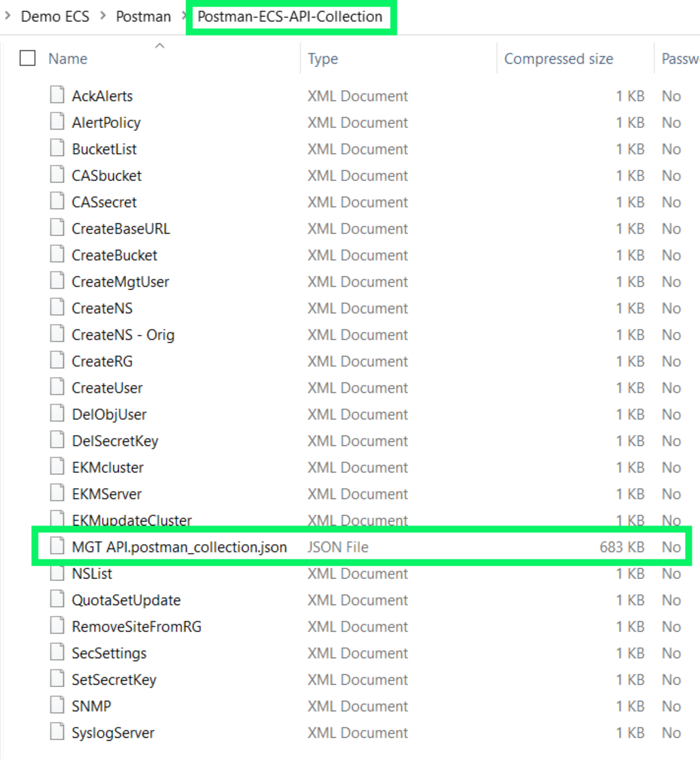Expand the chevron after Demo ECS breadcrumb
Viewport: 700px width, 760px height.
pos(103,16)
